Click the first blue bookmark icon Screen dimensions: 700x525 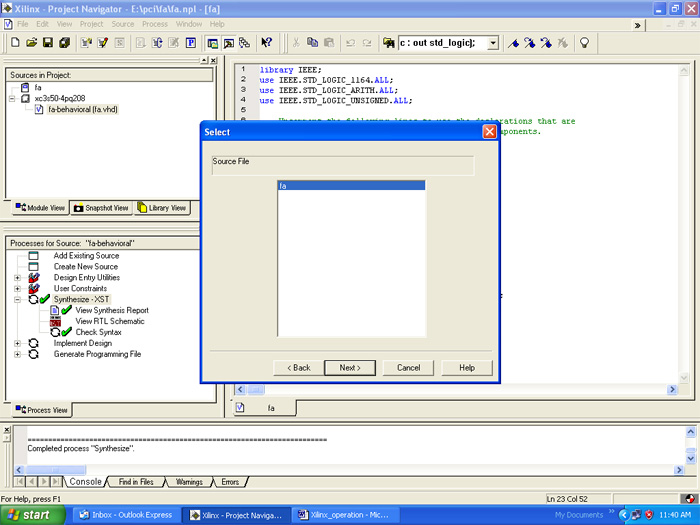pos(513,43)
